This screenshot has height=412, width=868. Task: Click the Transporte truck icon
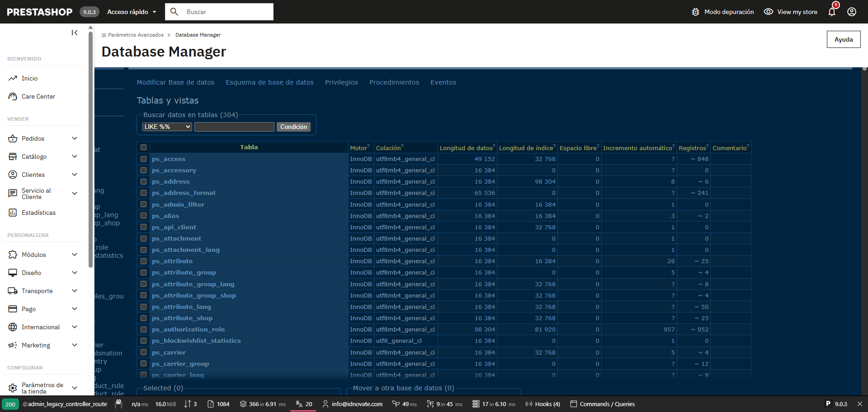13,291
